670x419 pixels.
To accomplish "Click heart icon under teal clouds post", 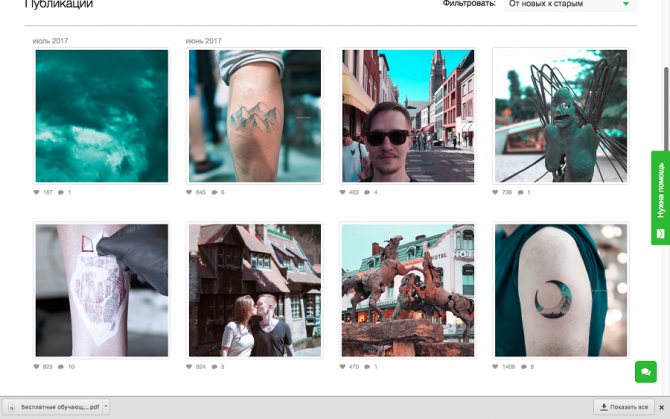I will 37,192.
